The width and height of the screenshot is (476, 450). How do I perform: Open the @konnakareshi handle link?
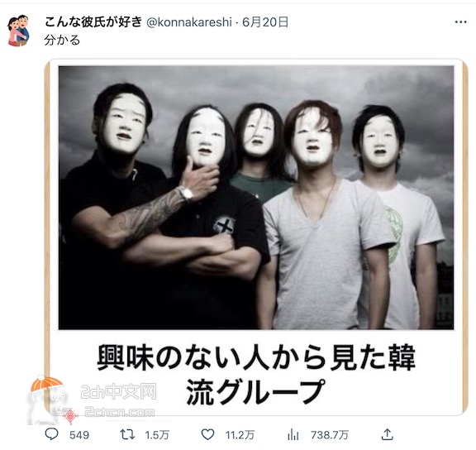pyautogui.click(x=188, y=22)
